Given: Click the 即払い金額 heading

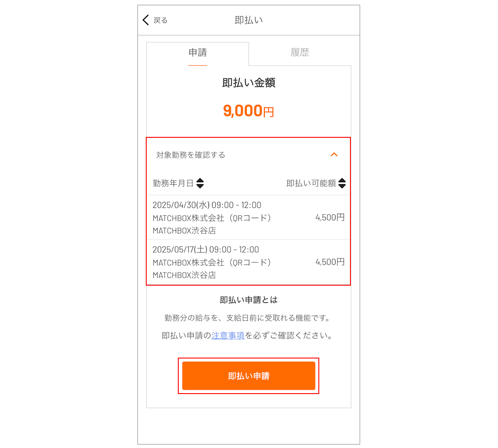Looking at the screenshot, I should coord(249,83).
